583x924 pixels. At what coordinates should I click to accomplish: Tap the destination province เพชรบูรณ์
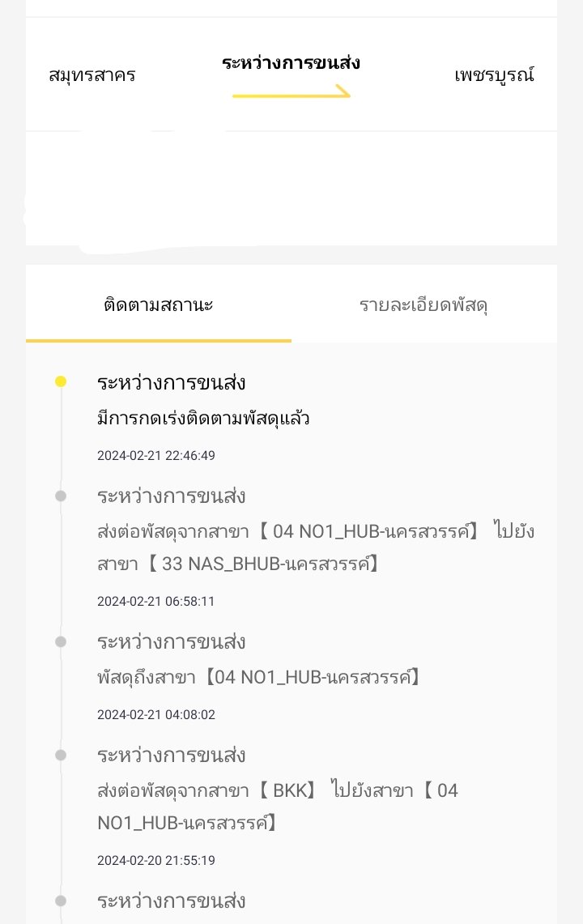coord(494,75)
